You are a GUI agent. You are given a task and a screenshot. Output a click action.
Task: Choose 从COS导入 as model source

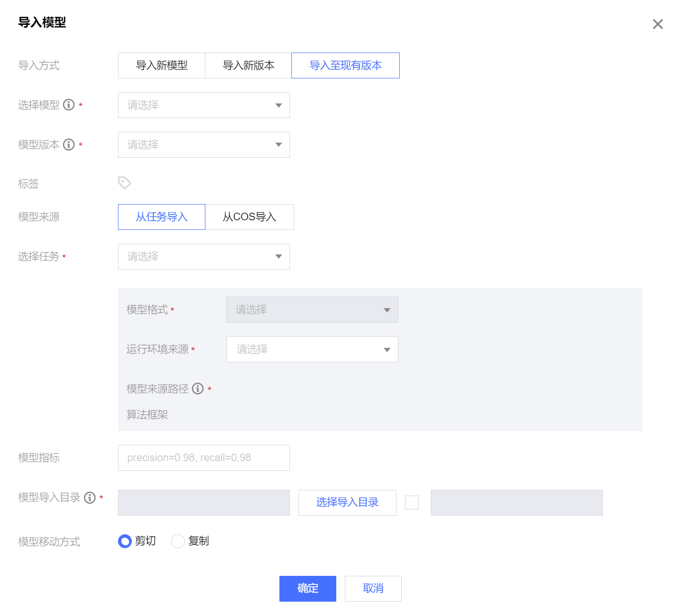(x=249, y=217)
